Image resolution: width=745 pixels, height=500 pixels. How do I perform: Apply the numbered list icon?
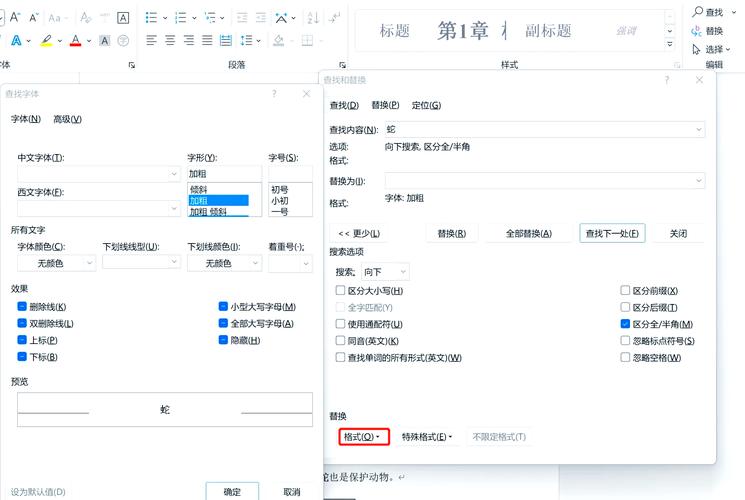point(181,18)
